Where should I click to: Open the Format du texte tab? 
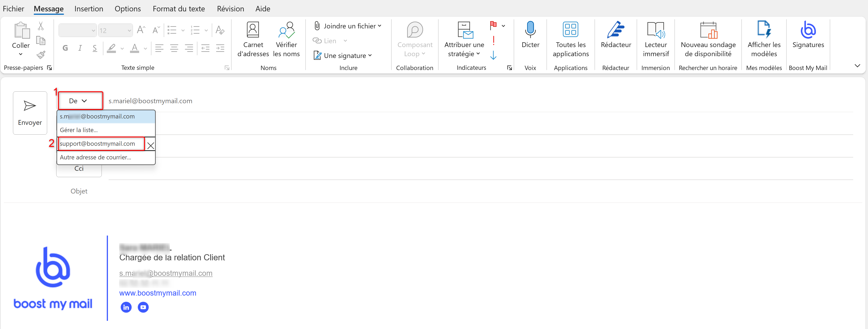point(179,9)
